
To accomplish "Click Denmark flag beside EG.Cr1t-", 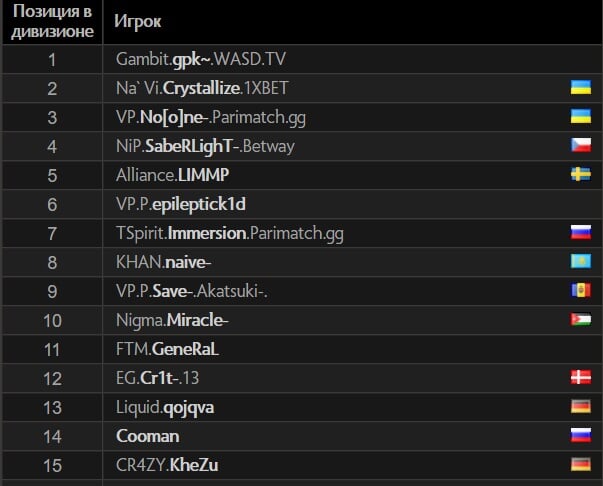I will pos(581,378).
